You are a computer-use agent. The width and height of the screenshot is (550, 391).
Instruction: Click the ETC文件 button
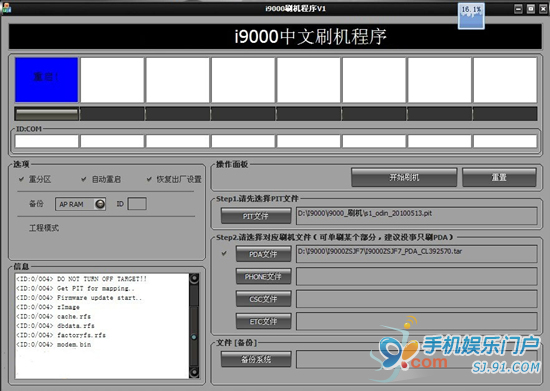pyautogui.click(x=263, y=321)
